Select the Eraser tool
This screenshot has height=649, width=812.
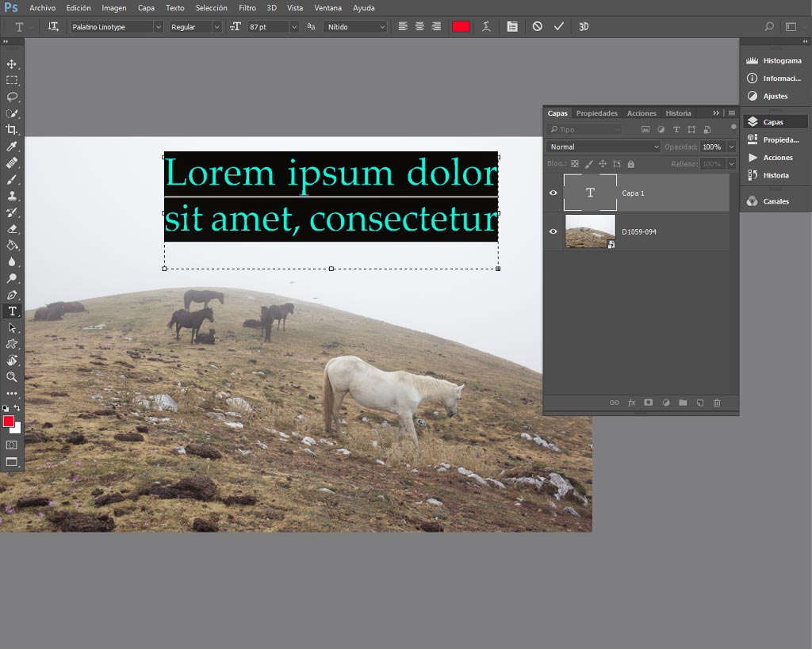click(11, 229)
